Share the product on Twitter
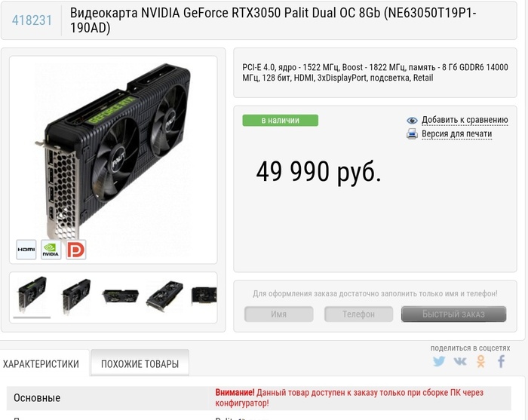This screenshot has height=420, width=528. click(439, 361)
